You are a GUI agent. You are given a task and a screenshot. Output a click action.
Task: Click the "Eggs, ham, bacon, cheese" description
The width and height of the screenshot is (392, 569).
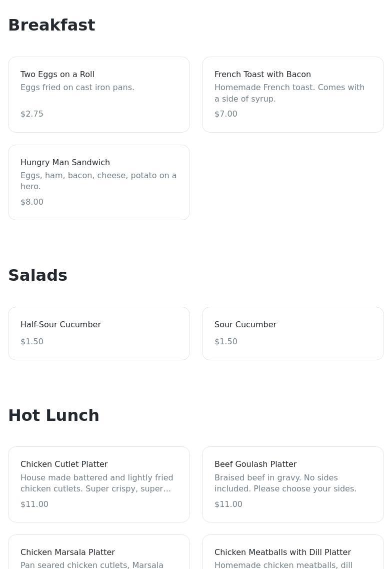(98, 181)
